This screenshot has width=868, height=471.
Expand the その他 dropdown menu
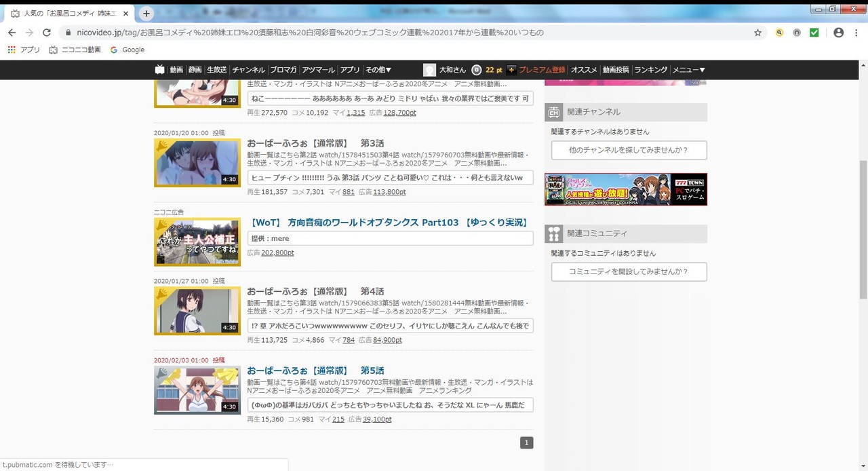click(x=378, y=70)
